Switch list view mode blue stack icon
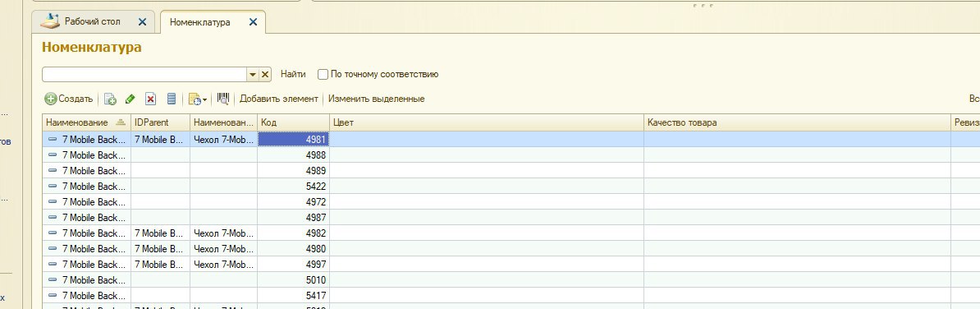The image size is (980, 309). point(172,99)
